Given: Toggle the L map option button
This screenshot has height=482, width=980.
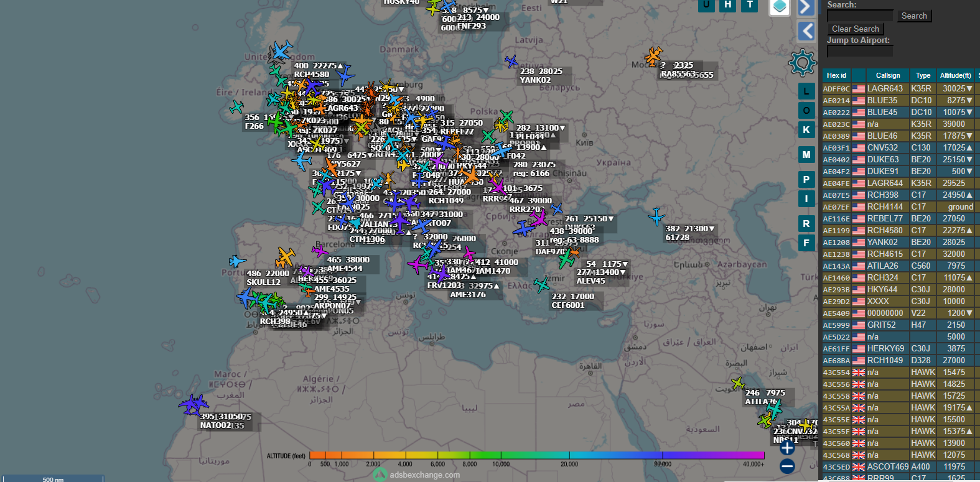Looking at the screenshot, I should 806,91.
